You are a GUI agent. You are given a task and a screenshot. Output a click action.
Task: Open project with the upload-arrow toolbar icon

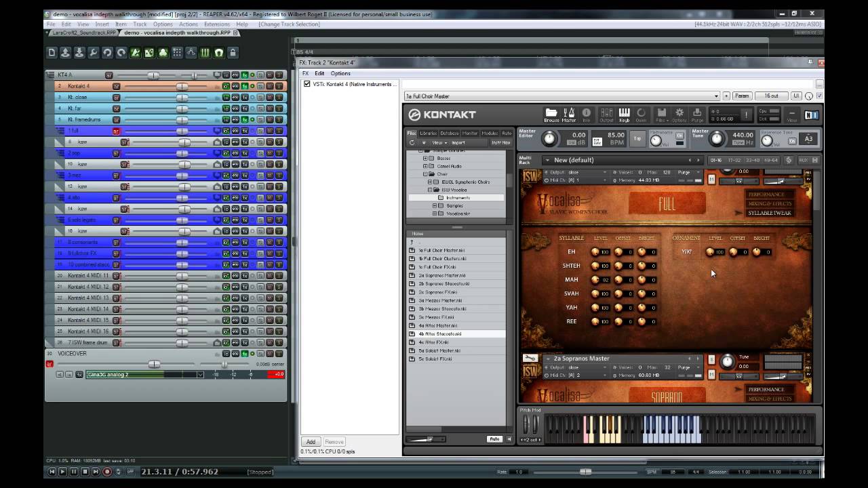tap(65, 52)
